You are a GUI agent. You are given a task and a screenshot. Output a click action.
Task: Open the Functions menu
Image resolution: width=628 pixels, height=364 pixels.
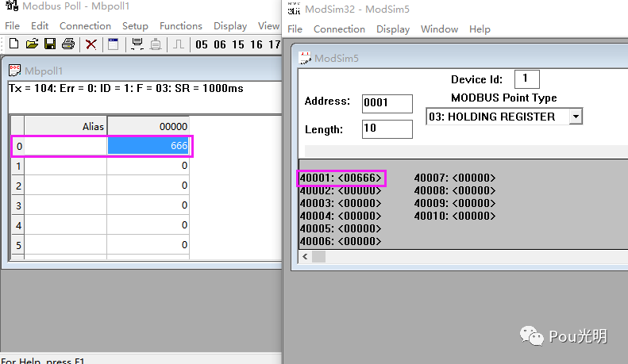(181, 26)
